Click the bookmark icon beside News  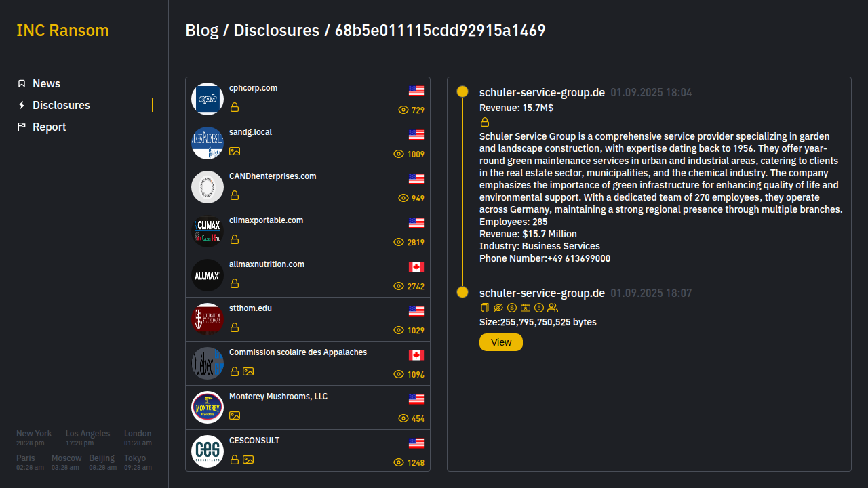coord(22,83)
